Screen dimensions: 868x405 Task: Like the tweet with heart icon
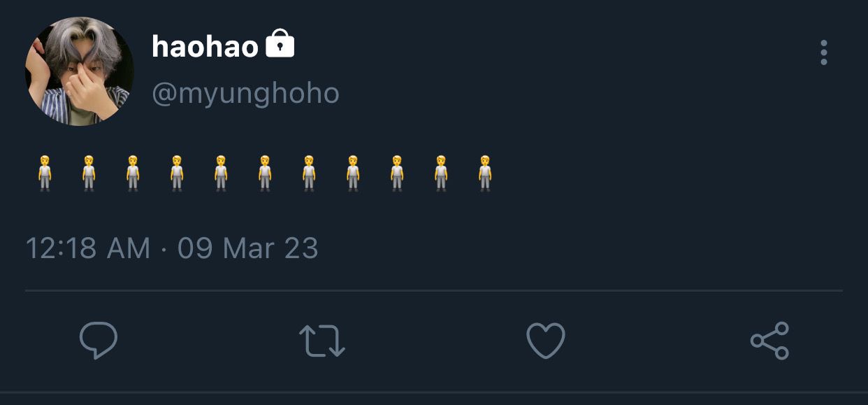[x=545, y=341]
